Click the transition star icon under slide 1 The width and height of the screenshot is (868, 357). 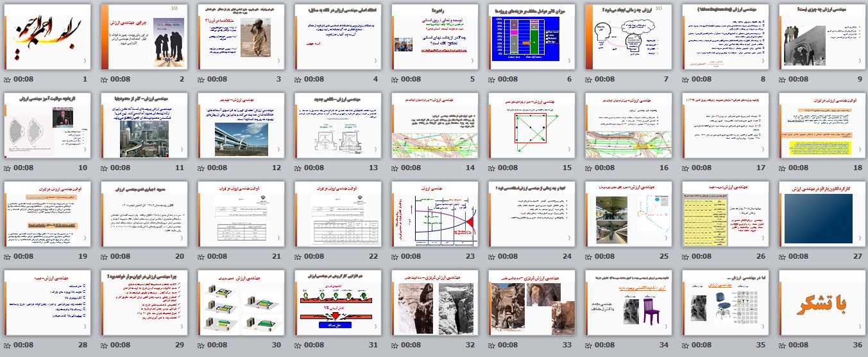tap(7, 80)
